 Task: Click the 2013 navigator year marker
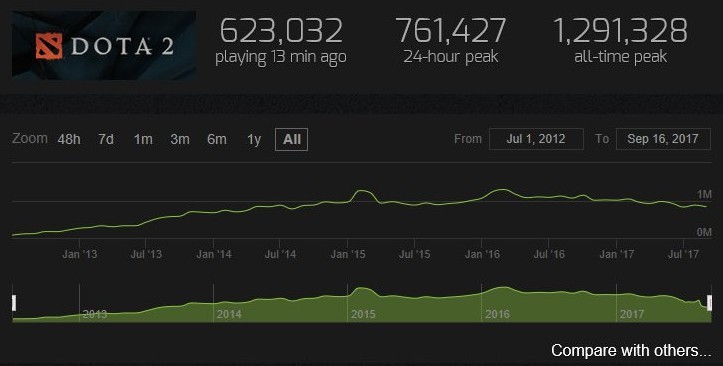pos(95,314)
